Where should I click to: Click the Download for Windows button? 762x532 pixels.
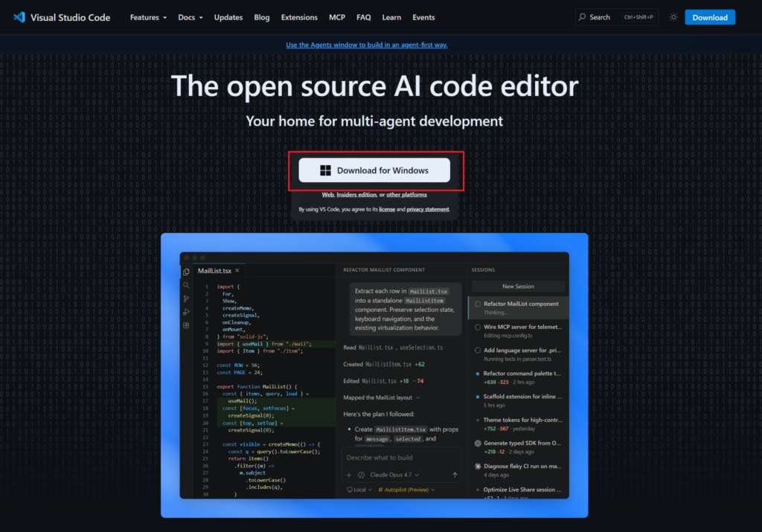tap(374, 170)
